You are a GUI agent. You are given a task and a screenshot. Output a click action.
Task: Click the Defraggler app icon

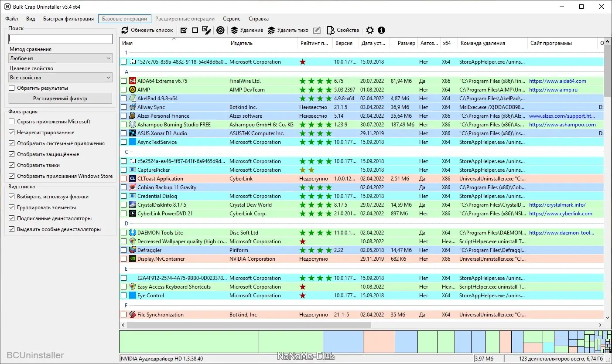click(x=133, y=250)
